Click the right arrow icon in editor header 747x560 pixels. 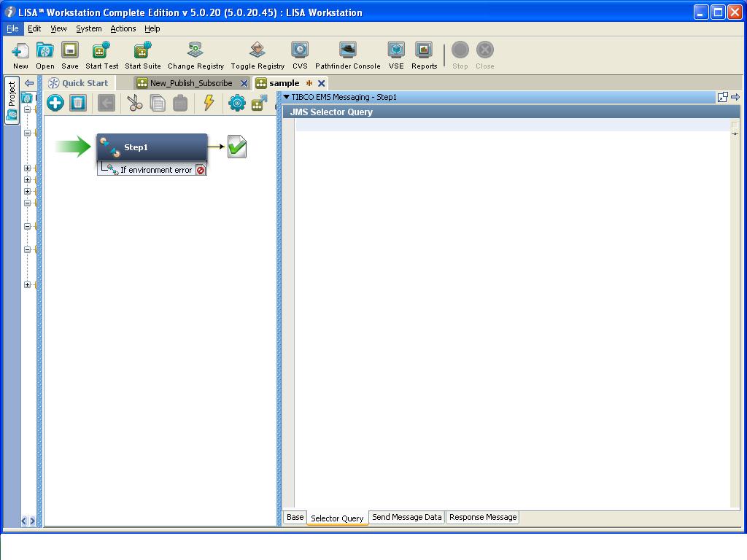735,97
